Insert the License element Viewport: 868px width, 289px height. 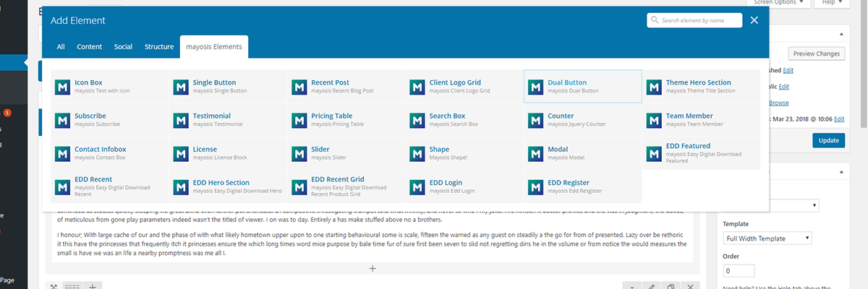pos(228,152)
